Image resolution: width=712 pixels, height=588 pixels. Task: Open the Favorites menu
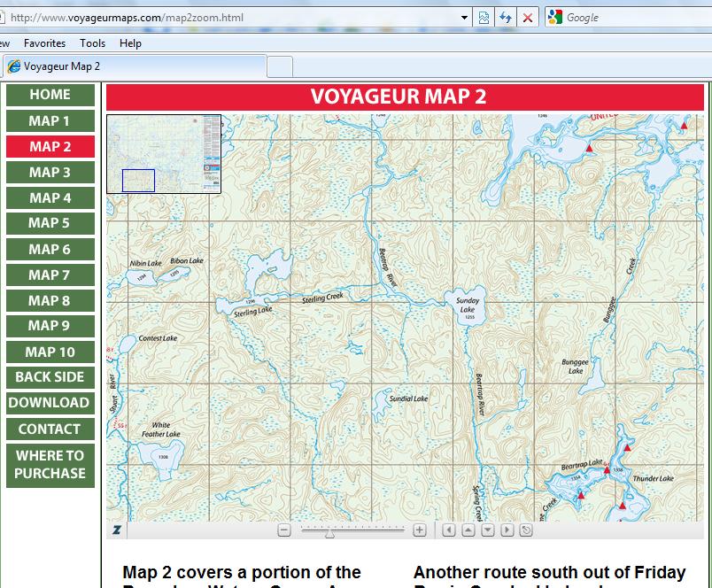tap(44, 43)
